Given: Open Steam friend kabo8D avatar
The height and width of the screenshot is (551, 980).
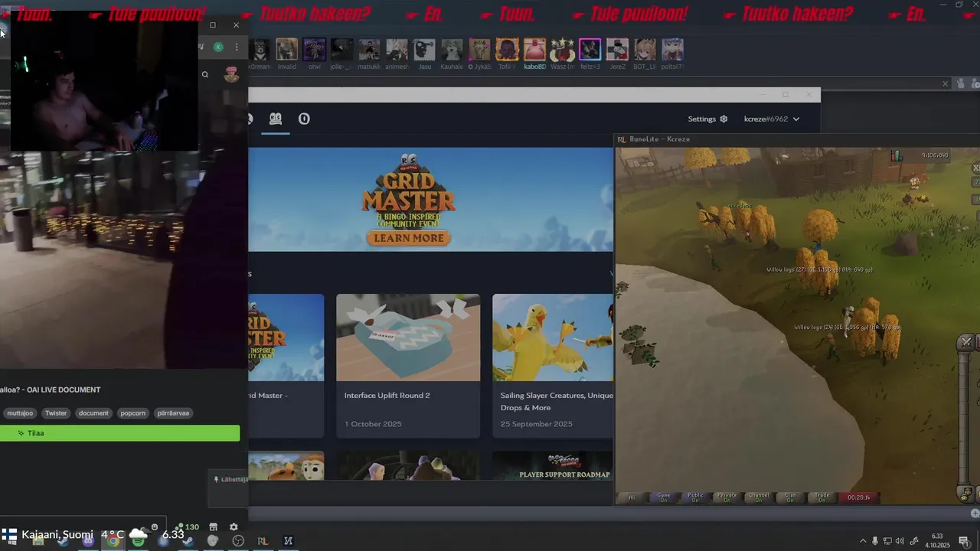Looking at the screenshot, I should [x=535, y=50].
